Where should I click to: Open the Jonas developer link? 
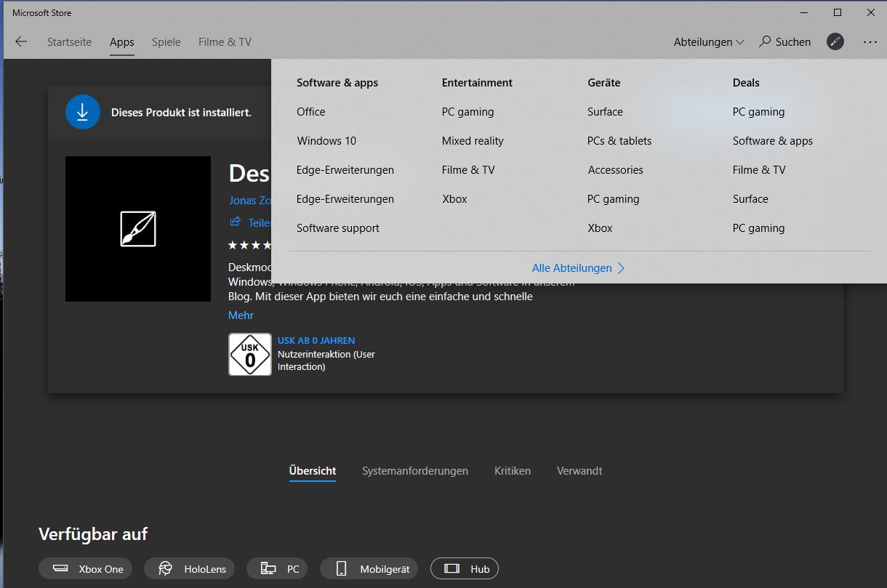249,200
